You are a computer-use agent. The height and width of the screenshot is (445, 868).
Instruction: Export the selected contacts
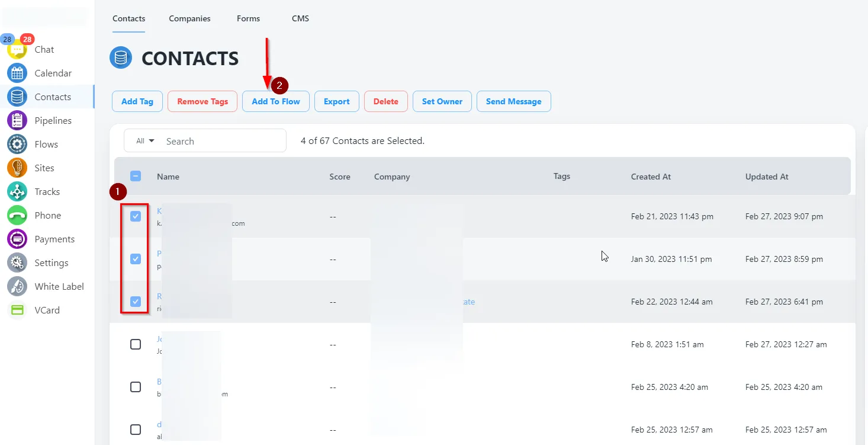(337, 101)
